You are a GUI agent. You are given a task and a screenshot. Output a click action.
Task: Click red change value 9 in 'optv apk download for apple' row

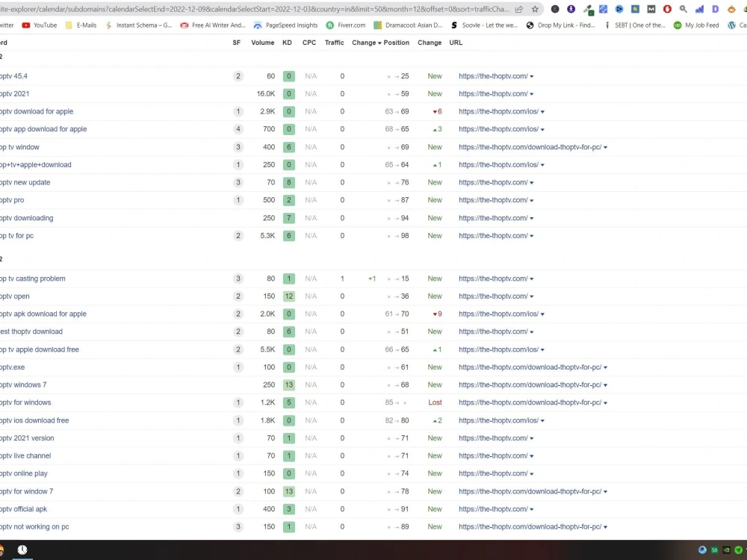pos(437,314)
